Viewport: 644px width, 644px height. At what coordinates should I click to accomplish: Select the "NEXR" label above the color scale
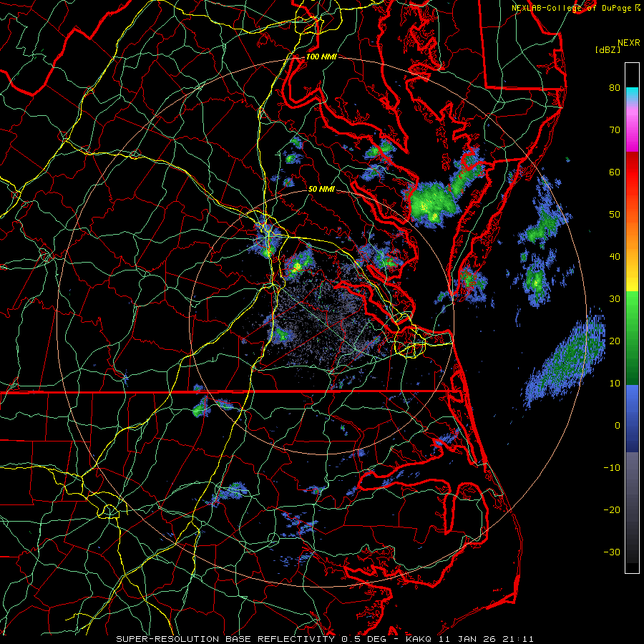tap(629, 43)
